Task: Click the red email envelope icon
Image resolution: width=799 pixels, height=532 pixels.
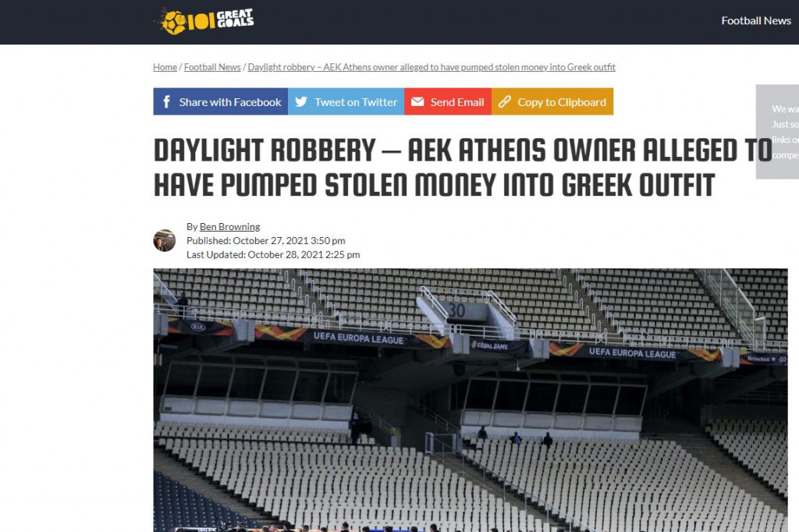Action: click(x=417, y=102)
